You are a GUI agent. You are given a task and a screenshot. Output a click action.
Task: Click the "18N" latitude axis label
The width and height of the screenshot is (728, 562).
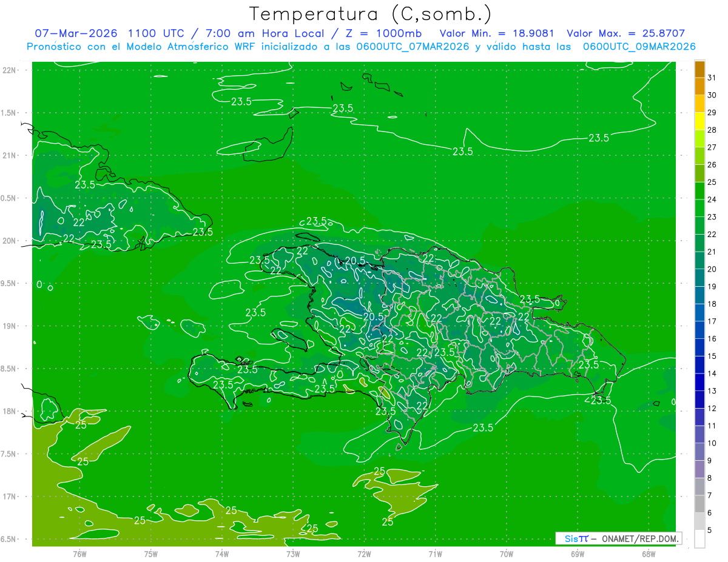click(x=10, y=412)
